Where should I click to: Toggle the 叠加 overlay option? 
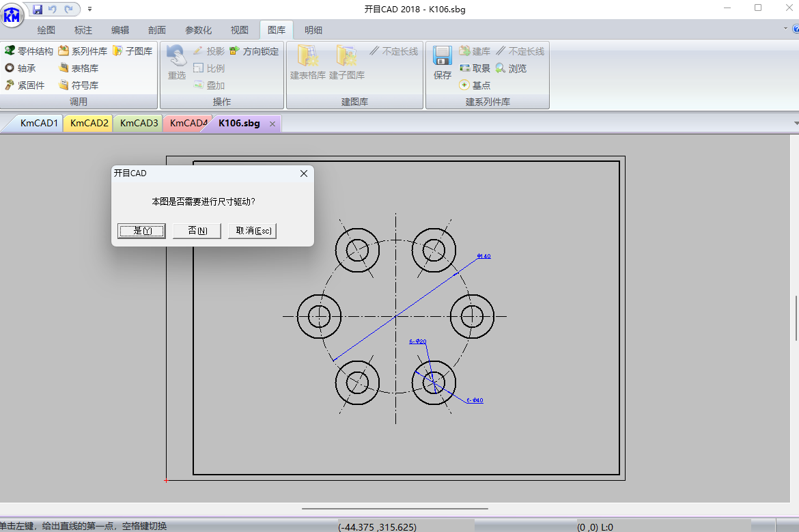click(211, 85)
